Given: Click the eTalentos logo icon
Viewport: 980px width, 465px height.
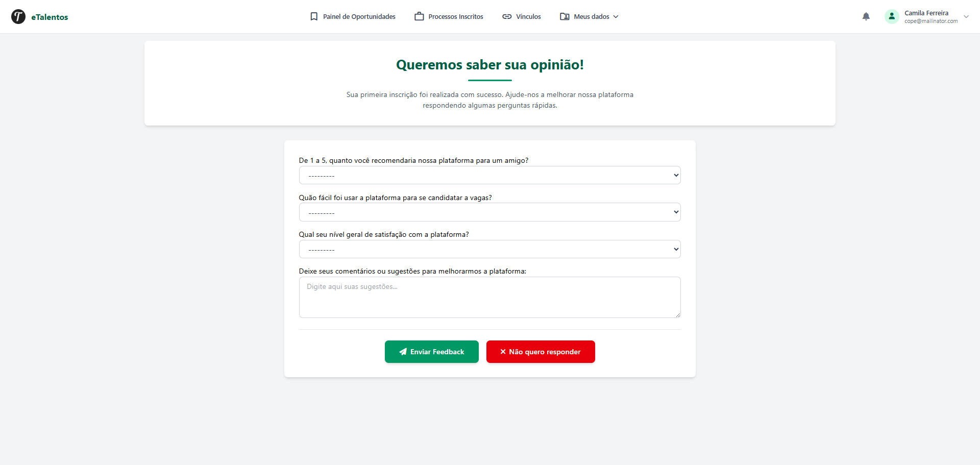Looking at the screenshot, I should coord(18,17).
